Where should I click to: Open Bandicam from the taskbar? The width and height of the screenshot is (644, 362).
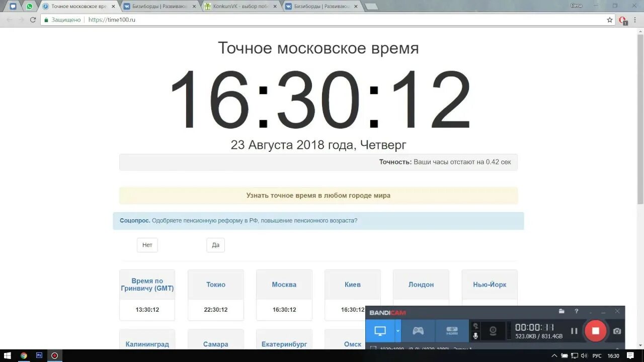[x=54, y=355]
